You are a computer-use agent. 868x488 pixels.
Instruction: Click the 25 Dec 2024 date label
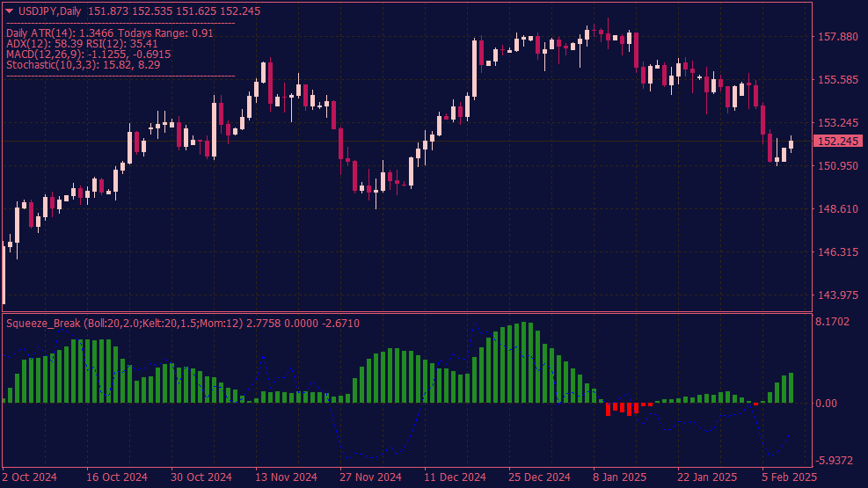click(539, 477)
